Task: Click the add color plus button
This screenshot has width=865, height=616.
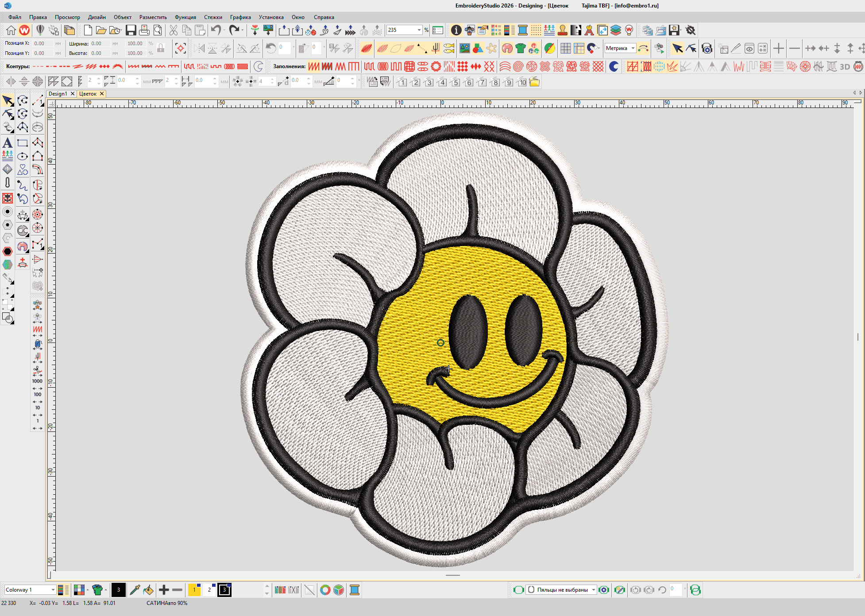Action: [x=164, y=590]
